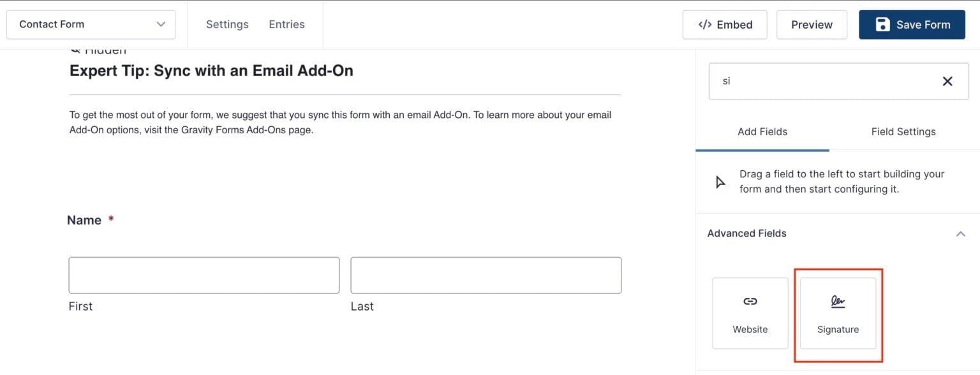Viewport: 980px width, 375px height.
Task: Click the Last name input box
Action: coord(486,275)
